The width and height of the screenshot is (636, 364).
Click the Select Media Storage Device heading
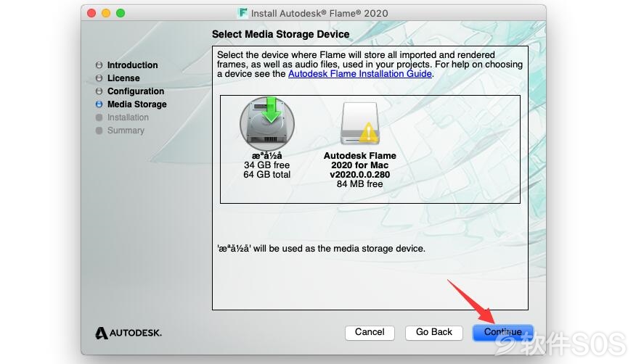[x=281, y=34]
